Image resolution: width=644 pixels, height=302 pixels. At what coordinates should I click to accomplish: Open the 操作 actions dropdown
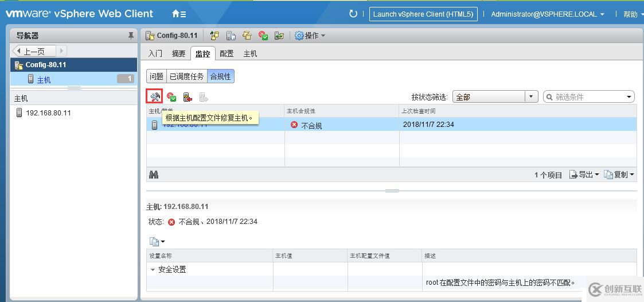click(310, 36)
